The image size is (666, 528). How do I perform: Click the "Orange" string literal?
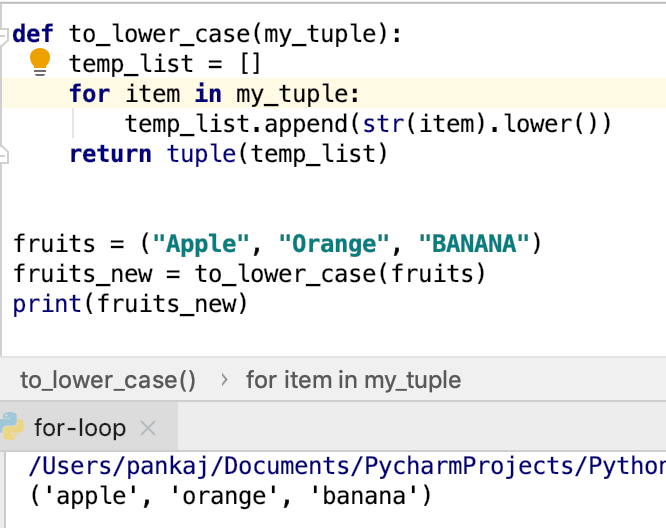pyautogui.click(x=334, y=244)
